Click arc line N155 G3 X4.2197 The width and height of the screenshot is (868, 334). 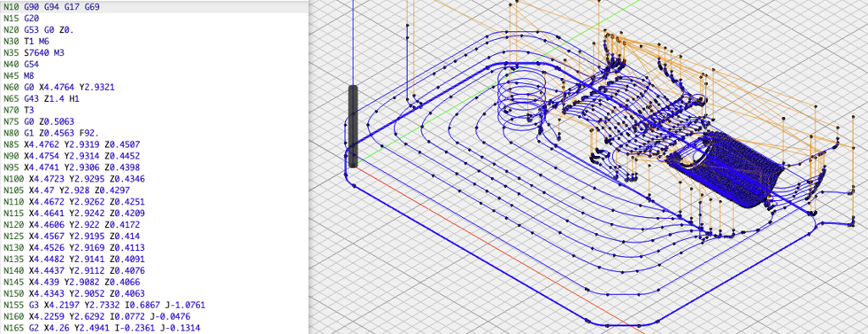pyautogui.click(x=154, y=305)
